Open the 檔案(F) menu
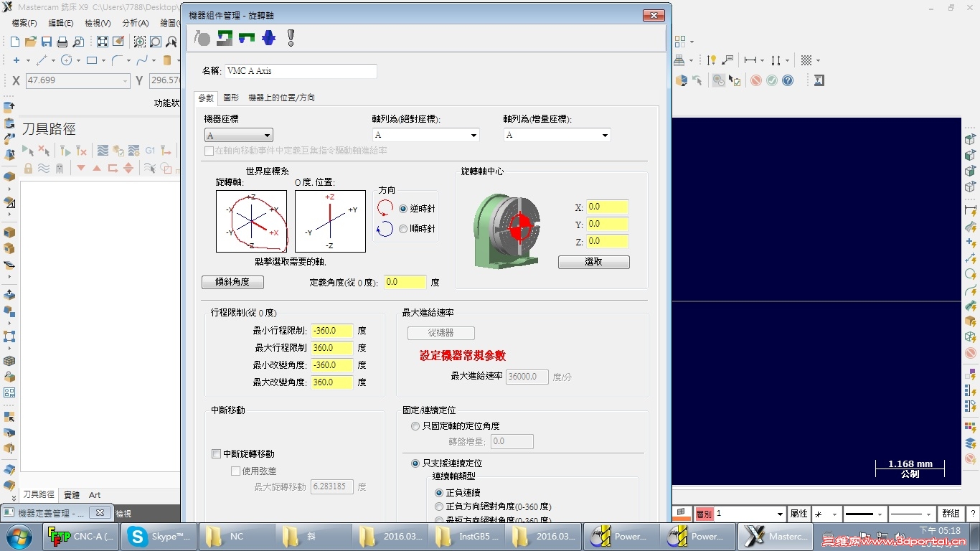The height and width of the screenshot is (551, 980). 25,23
